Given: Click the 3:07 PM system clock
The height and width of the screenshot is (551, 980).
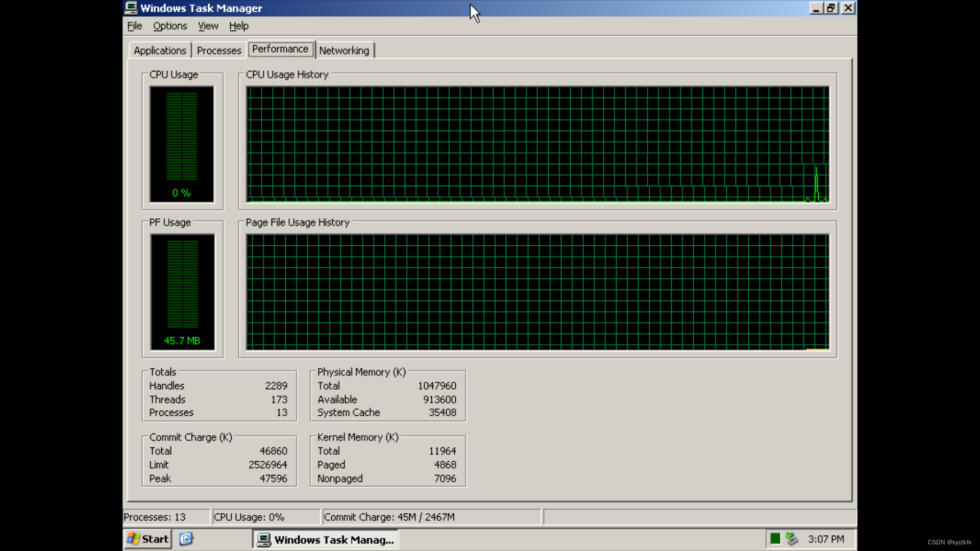Looking at the screenshot, I should pyautogui.click(x=826, y=539).
